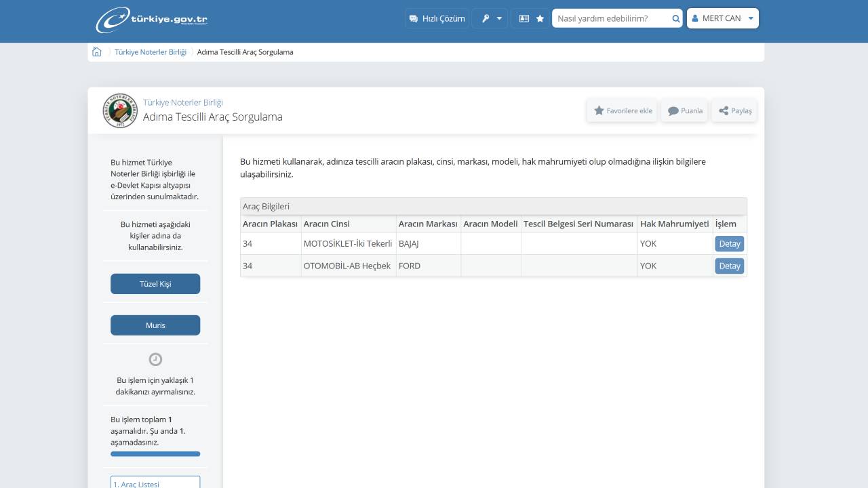Open Türkiye Noterler Birliği breadcrumb link
This screenshot has width=868, height=488.
[x=150, y=52]
